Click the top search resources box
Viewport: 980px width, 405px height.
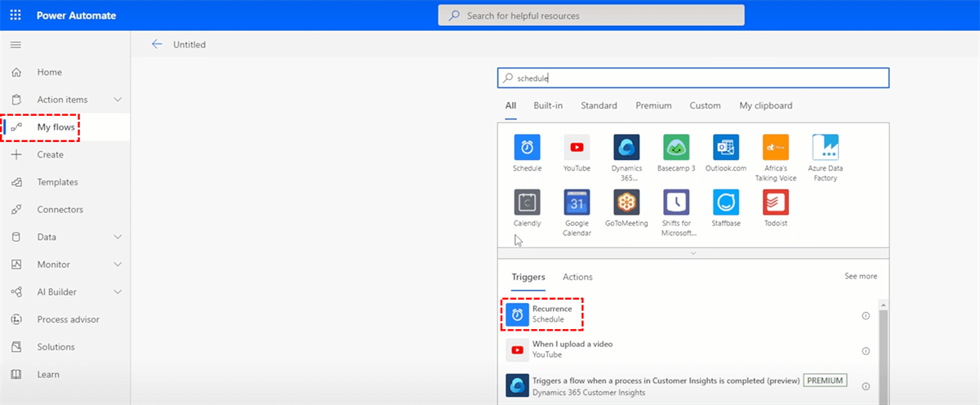pyautogui.click(x=591, y=16)
